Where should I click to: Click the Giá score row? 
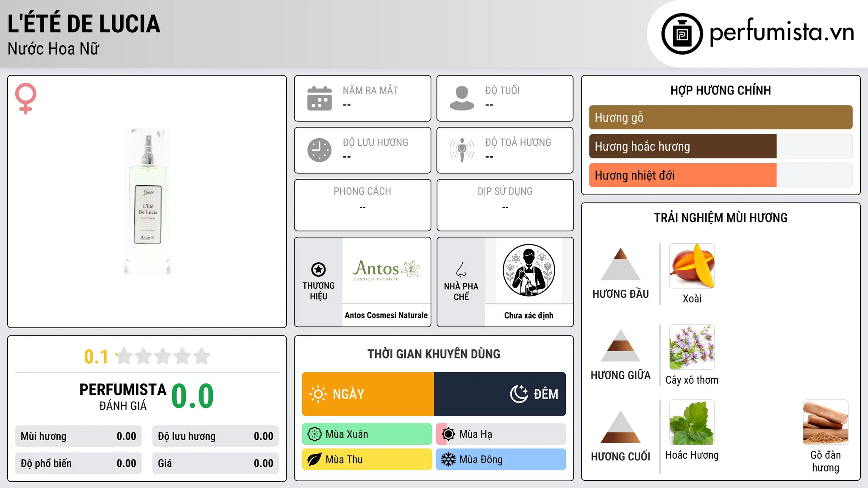tap(215, 463)
